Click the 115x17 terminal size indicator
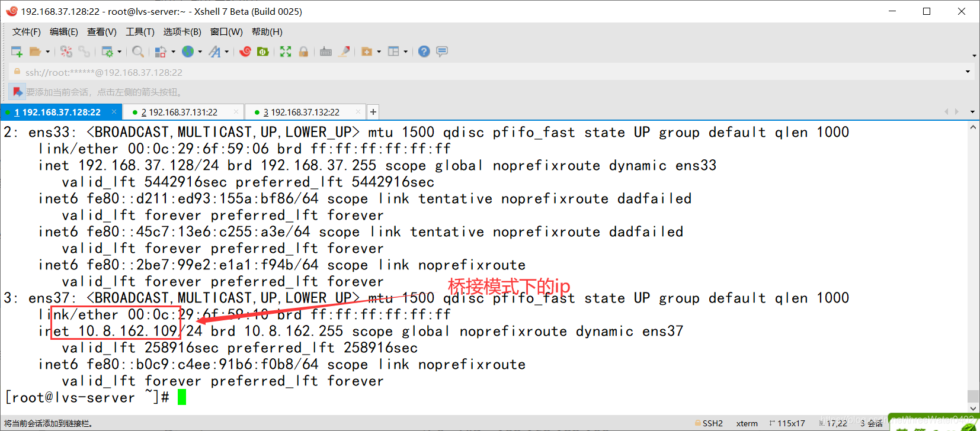This screenshot has width=980, height=431. click(x=787, y=423)
